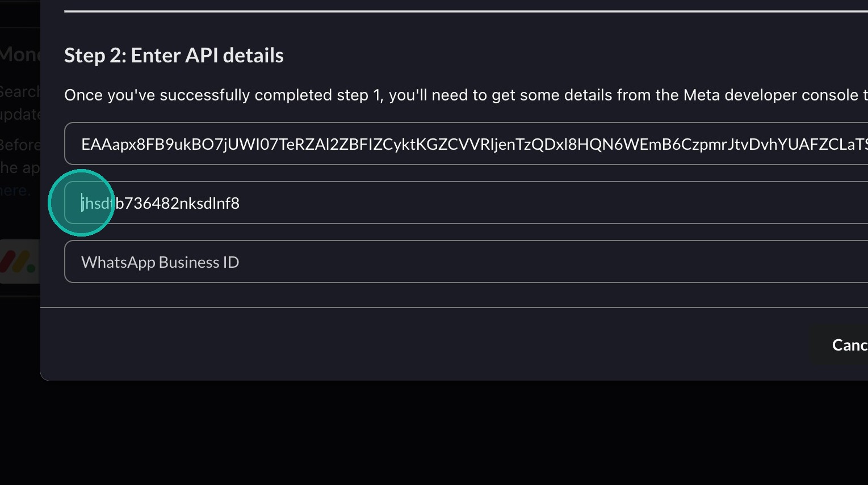
Task: Click the dimmed 'he ap' text behind dialog
Action: [x=20, y=168]
